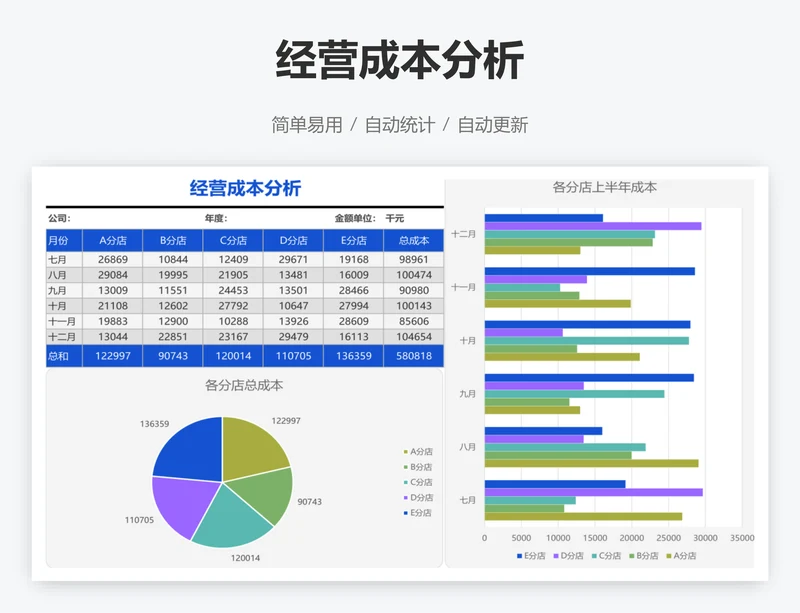The width and height of the screenshot is (800, 613).
Task: Click the 十二月 axis label in bar chart
Action: tap(464, 234)
